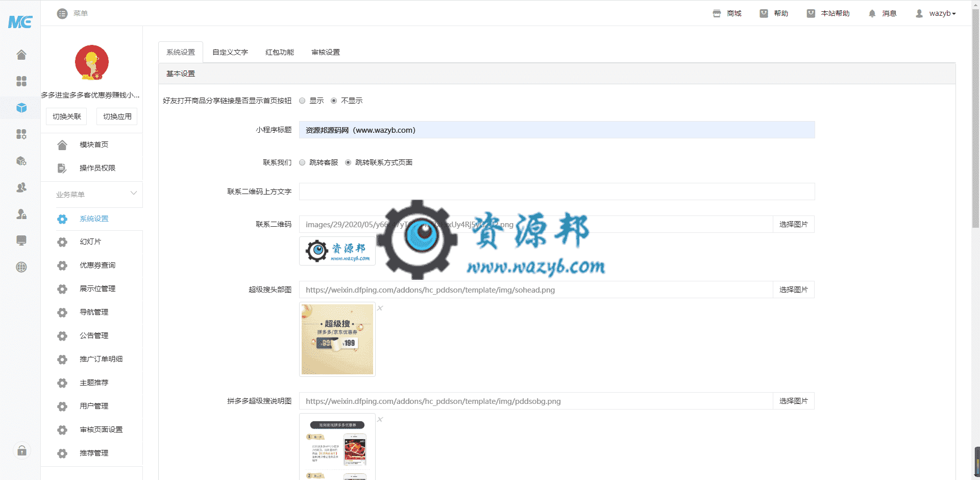The height and width of the screenshot is (480, 980).
Task: Click the globe icon in left rail
Action: [21, 267]
